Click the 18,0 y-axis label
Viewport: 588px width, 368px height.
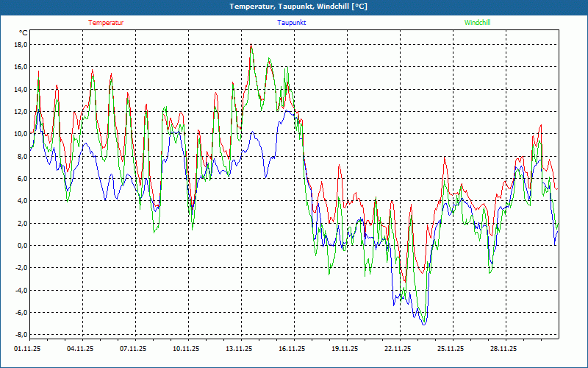(20, 44)
